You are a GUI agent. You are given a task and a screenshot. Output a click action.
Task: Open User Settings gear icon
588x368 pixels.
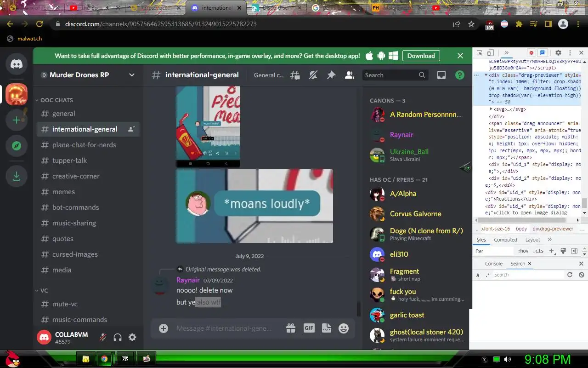[132, 337]
